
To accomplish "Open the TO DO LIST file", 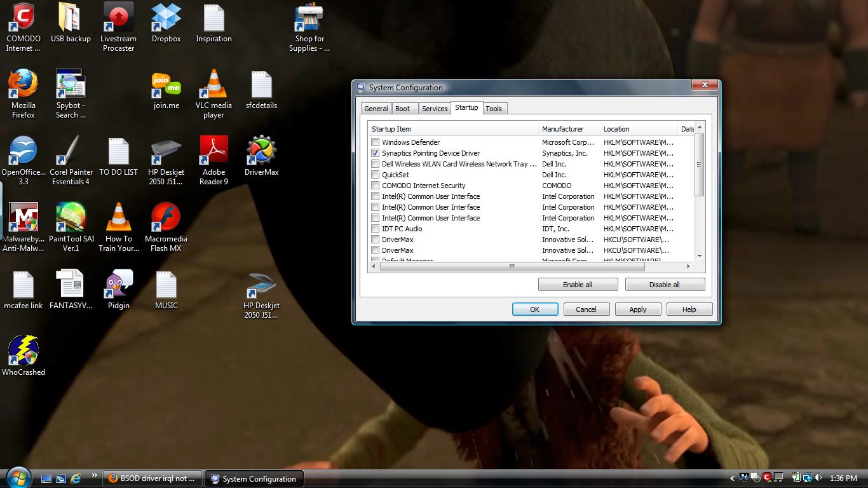I will click(118, 157).
